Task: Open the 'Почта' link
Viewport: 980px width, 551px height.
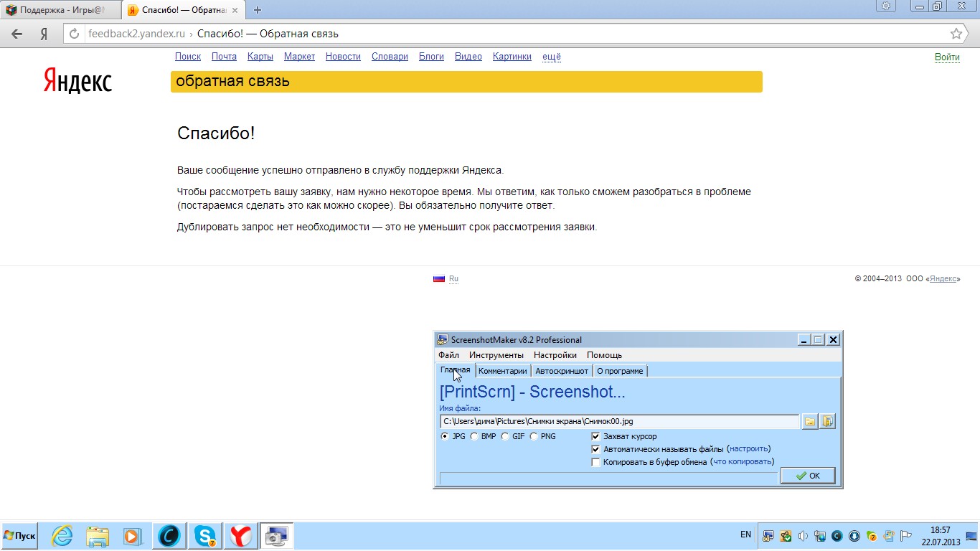Action: [224, 57]
